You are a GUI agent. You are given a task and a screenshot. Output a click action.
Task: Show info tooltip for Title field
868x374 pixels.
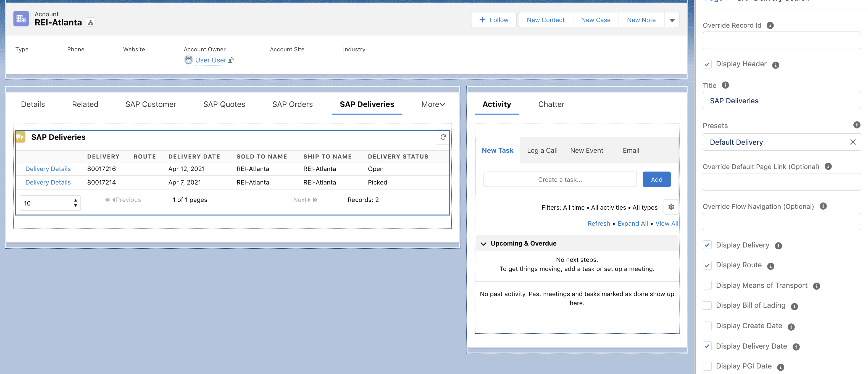[725, 85]
